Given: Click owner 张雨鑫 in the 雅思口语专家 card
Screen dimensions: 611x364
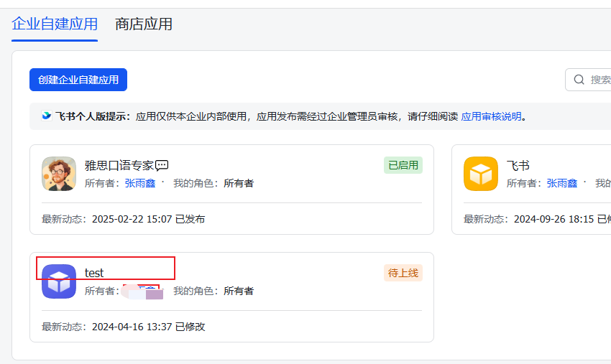Looking at the screenshot, I should point(140,183).
